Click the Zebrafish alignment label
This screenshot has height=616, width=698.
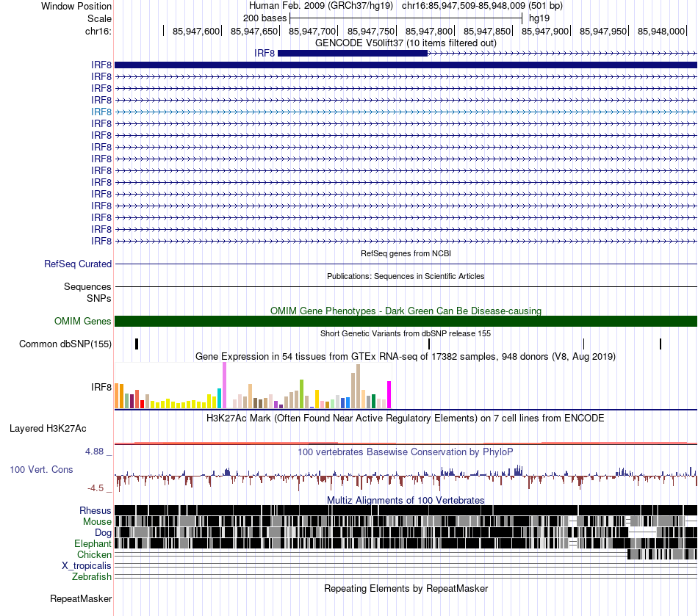tap(92, 576)
